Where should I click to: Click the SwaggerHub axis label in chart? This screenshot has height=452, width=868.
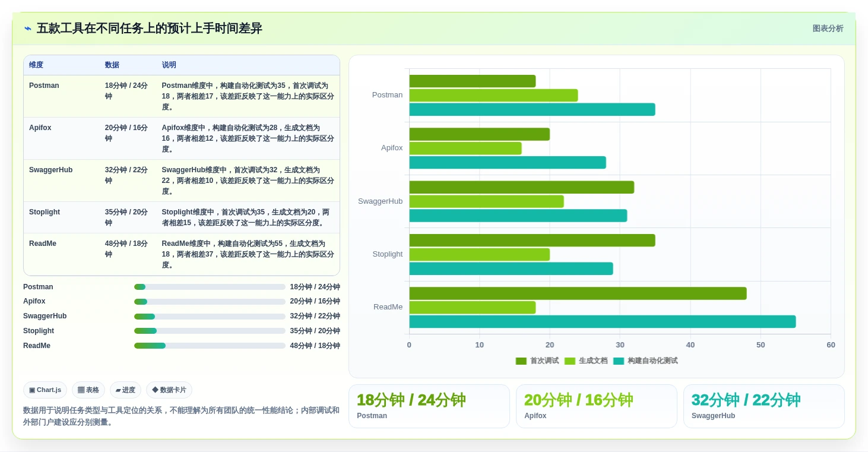coord(380,201)
